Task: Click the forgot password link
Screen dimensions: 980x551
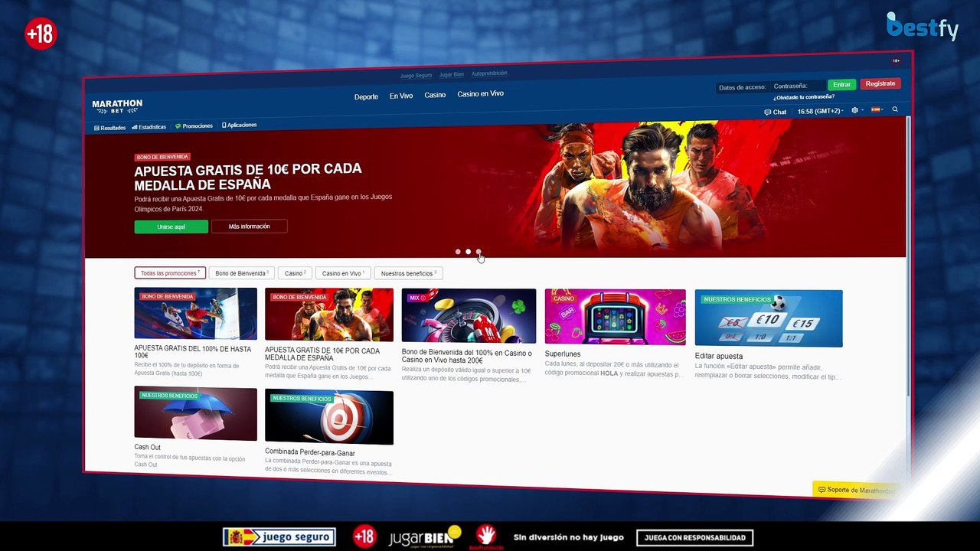Action: pyautogui.click(x=803, y=97)
